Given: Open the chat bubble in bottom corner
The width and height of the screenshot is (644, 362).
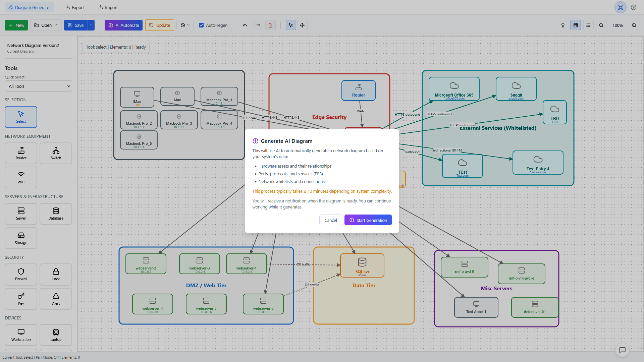Looking at the screenshot, I should [x=623, y=350].
